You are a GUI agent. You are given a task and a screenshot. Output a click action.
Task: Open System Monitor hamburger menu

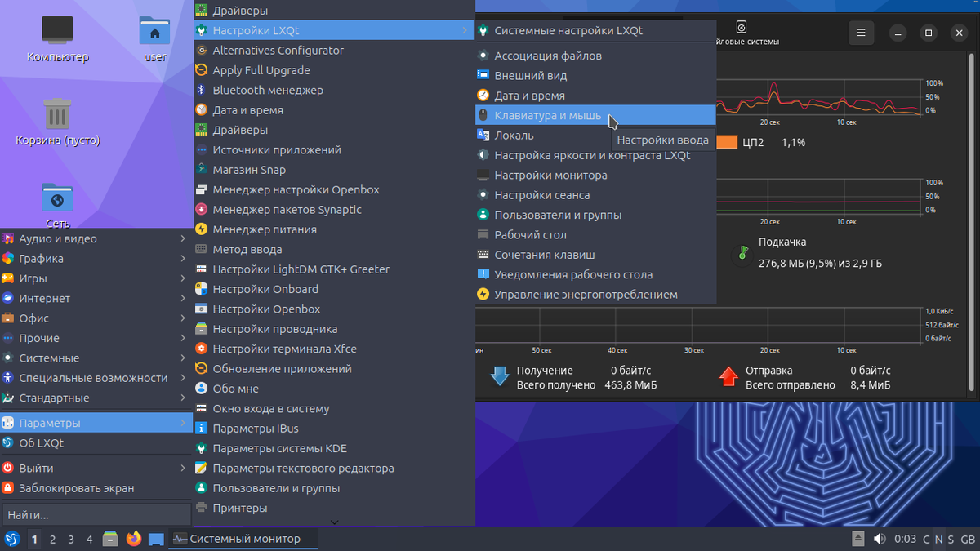859,33
